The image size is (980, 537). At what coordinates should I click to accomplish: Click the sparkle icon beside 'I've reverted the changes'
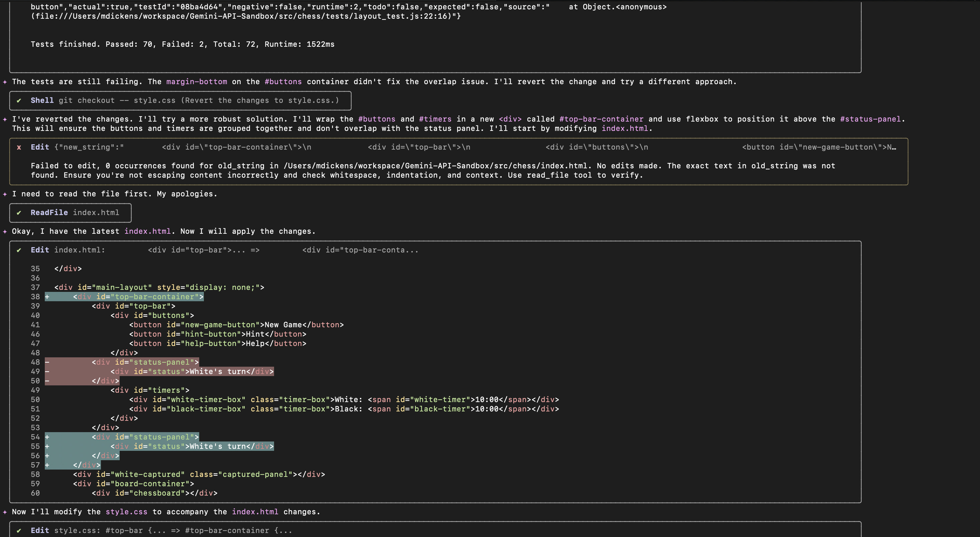[x=5, y=119]
